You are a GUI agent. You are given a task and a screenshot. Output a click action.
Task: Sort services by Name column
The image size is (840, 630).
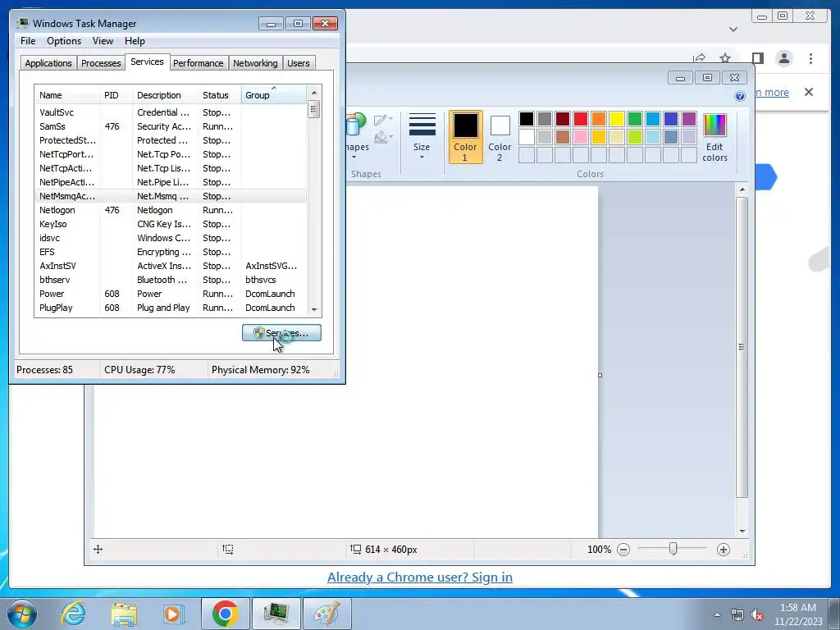pos(67,95)
